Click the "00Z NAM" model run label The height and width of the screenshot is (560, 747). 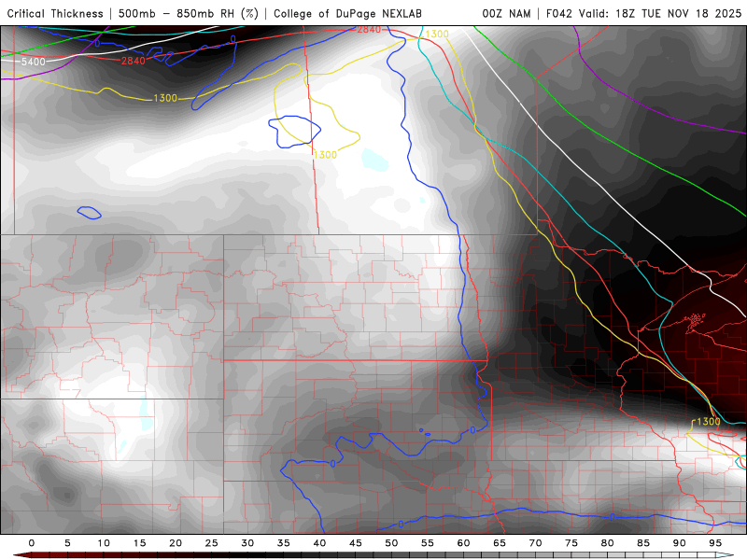pos(506,13)
